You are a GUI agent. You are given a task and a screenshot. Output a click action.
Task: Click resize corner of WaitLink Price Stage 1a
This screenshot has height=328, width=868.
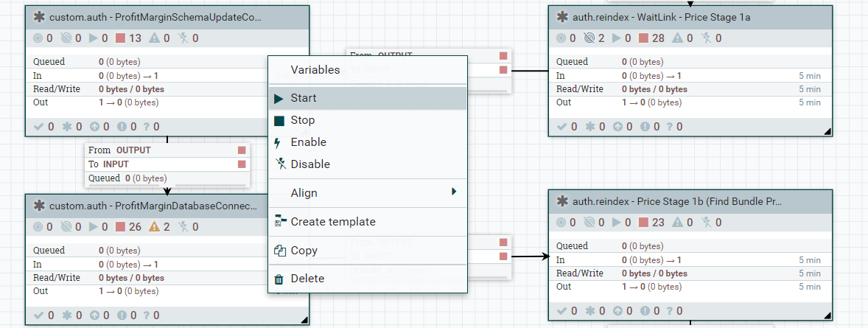827,131
